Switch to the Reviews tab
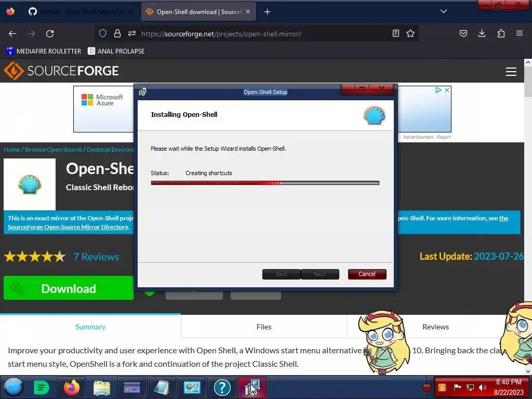This screenshot has width=532, height=399. (435, 327)
